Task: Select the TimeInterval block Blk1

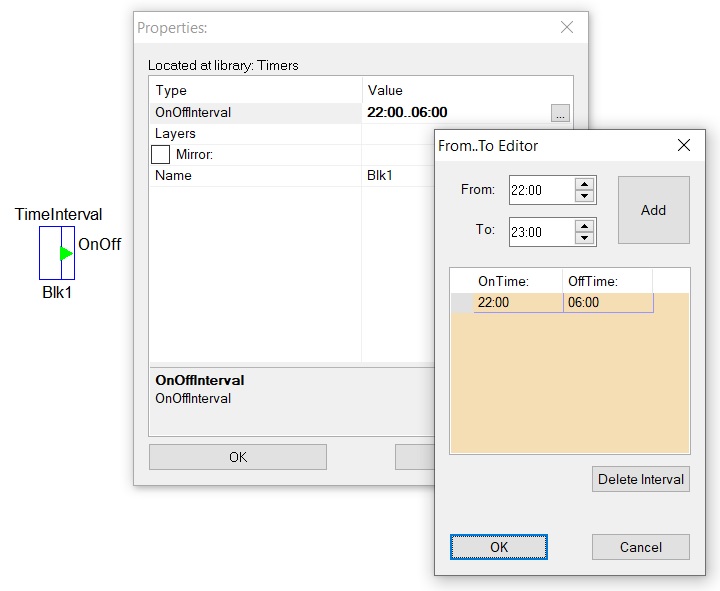Action: (57, 253)
